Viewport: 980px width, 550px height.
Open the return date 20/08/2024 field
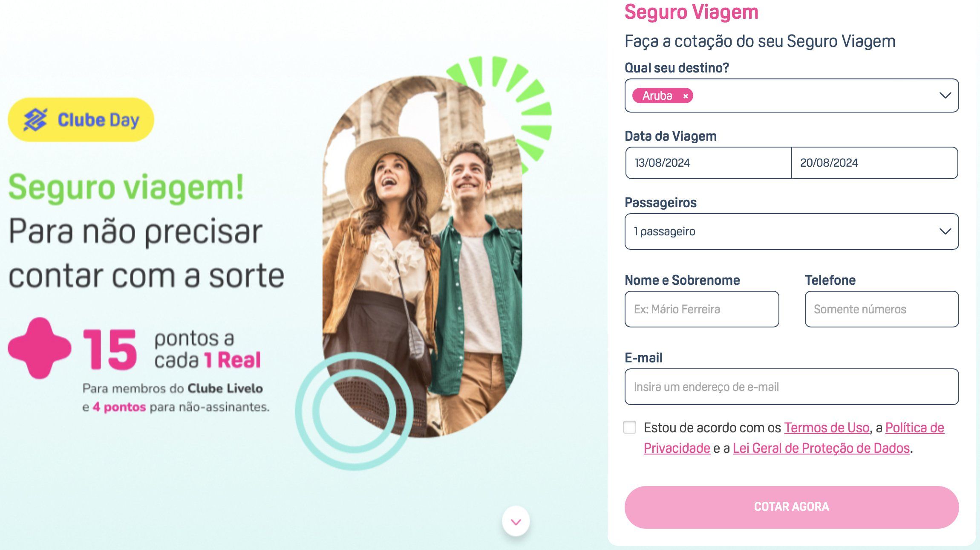(875, 163)
